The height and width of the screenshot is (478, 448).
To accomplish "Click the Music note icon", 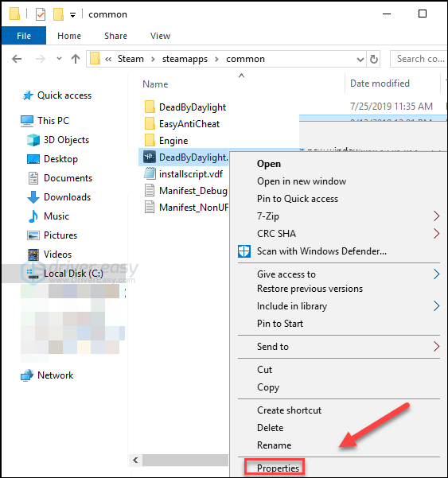I will pos(33,216).
